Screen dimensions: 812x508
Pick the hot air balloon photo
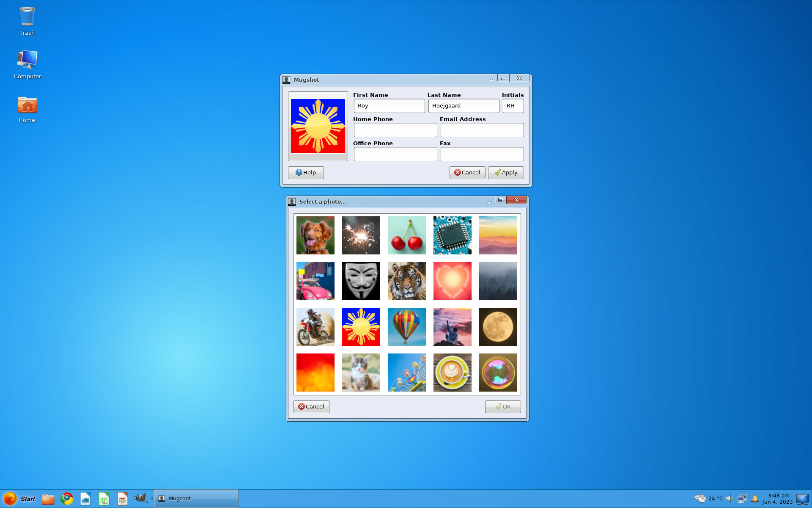click(x=406, y=327)
